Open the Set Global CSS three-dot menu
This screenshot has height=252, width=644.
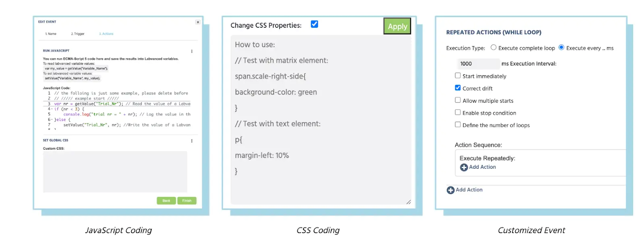click(192, 141)
